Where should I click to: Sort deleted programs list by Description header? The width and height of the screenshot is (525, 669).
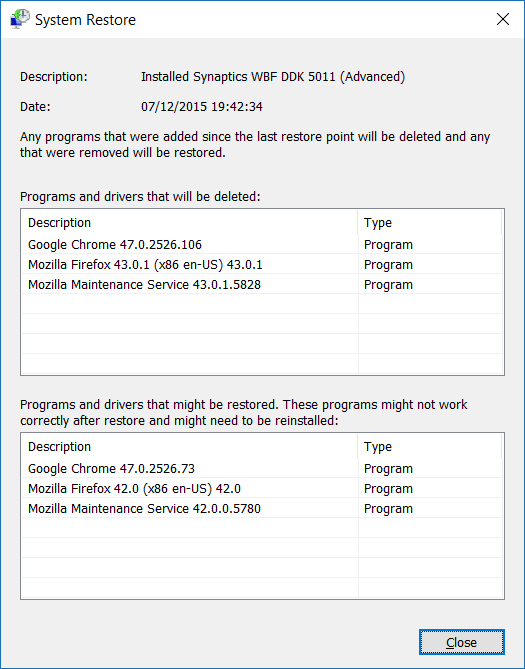[190, 222]
